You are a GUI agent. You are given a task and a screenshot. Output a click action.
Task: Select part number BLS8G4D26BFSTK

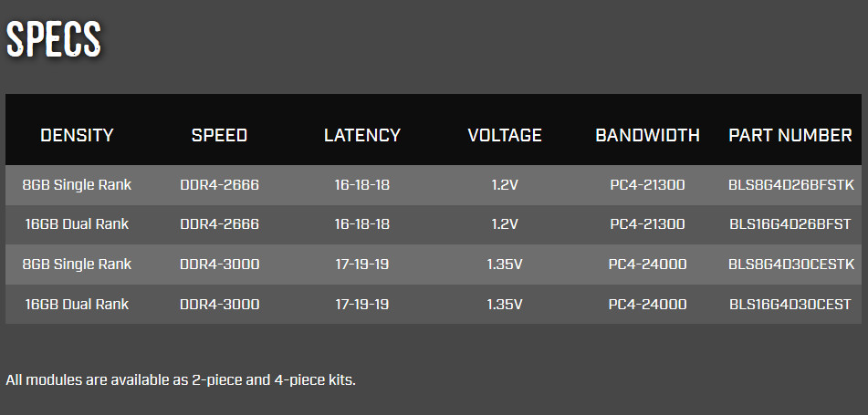(x=790, y=185)
